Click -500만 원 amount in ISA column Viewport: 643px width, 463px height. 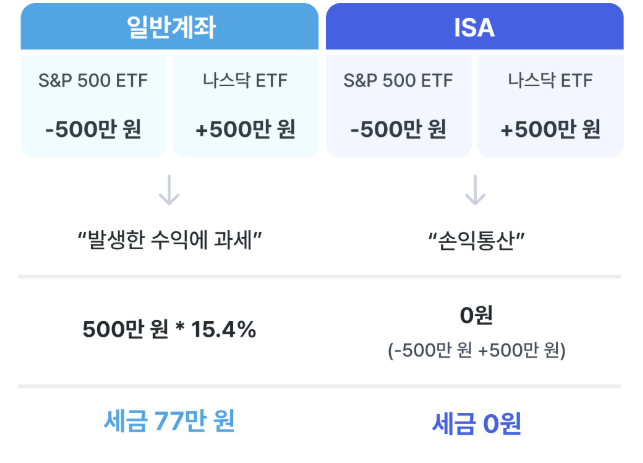[x=399, y=129]
